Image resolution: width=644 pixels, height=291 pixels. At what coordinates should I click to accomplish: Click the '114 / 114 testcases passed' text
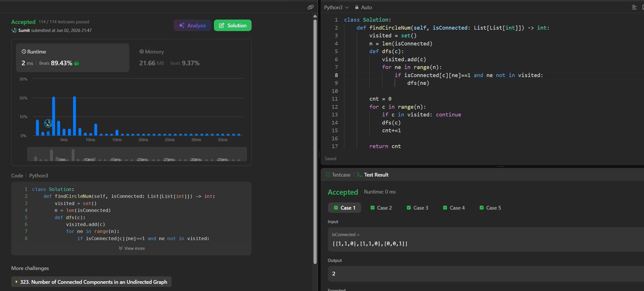tap(64, 22)
